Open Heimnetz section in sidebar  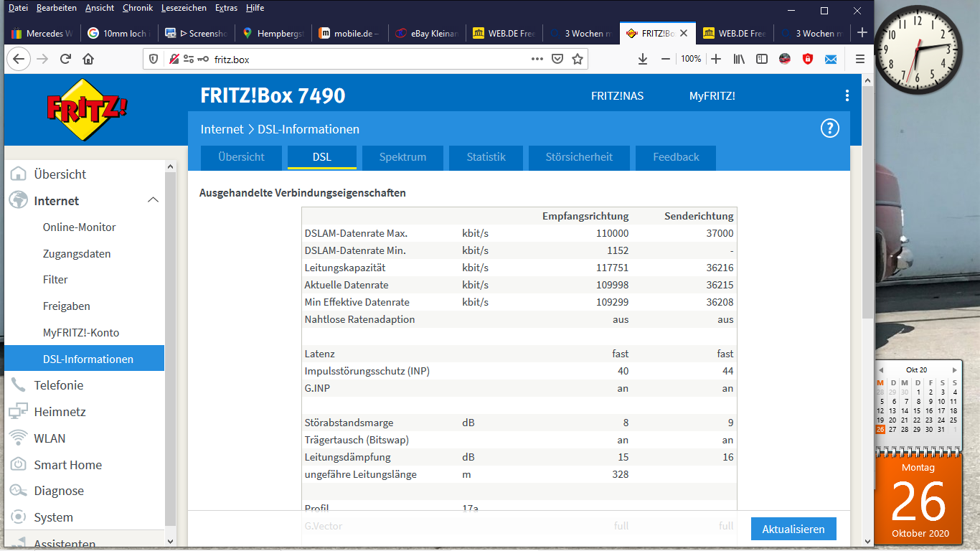(60, 412)
